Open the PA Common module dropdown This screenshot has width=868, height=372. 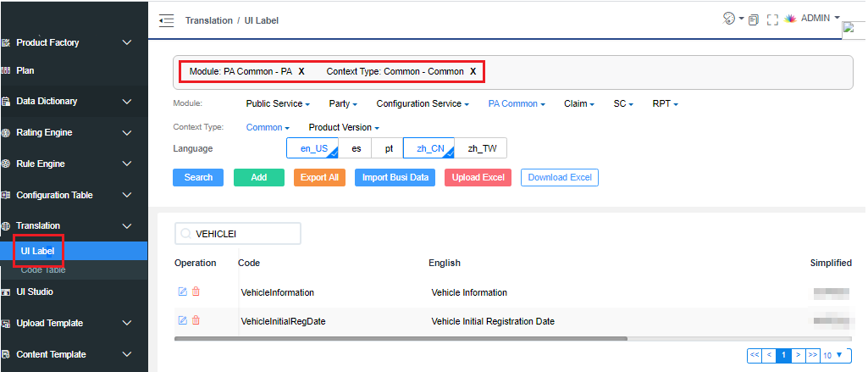pyautogui.click(x=517, y=104)
